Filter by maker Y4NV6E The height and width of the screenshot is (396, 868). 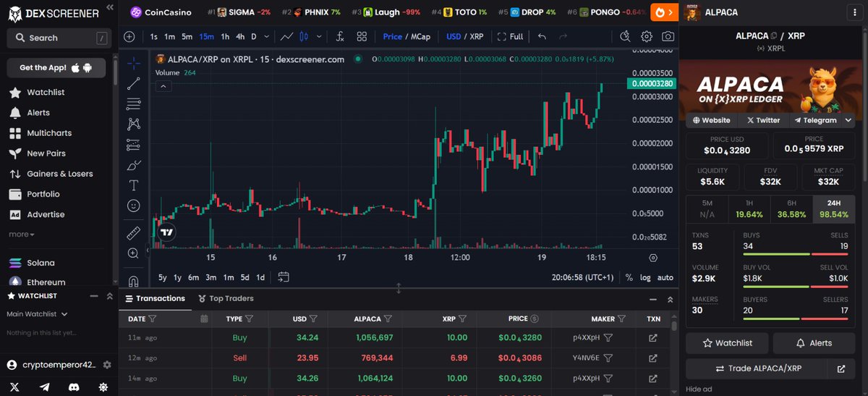608,358
